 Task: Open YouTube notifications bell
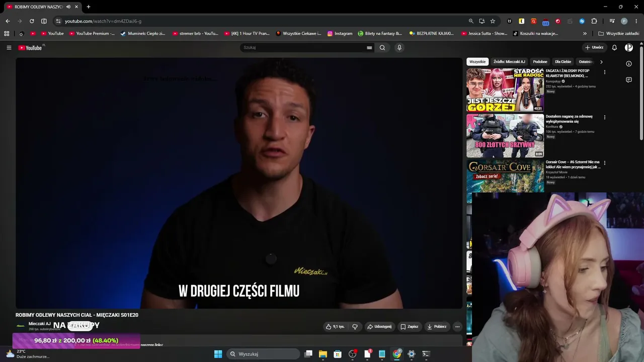(x=614, y=48)
